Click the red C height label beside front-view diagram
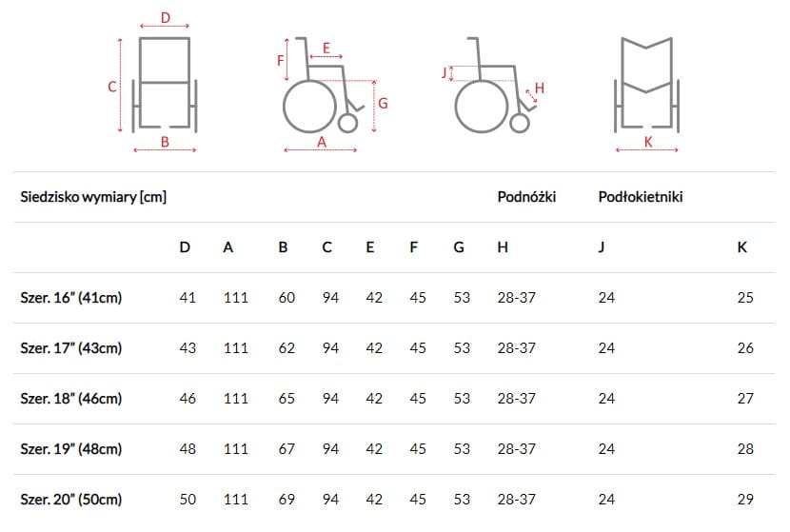 111,87
